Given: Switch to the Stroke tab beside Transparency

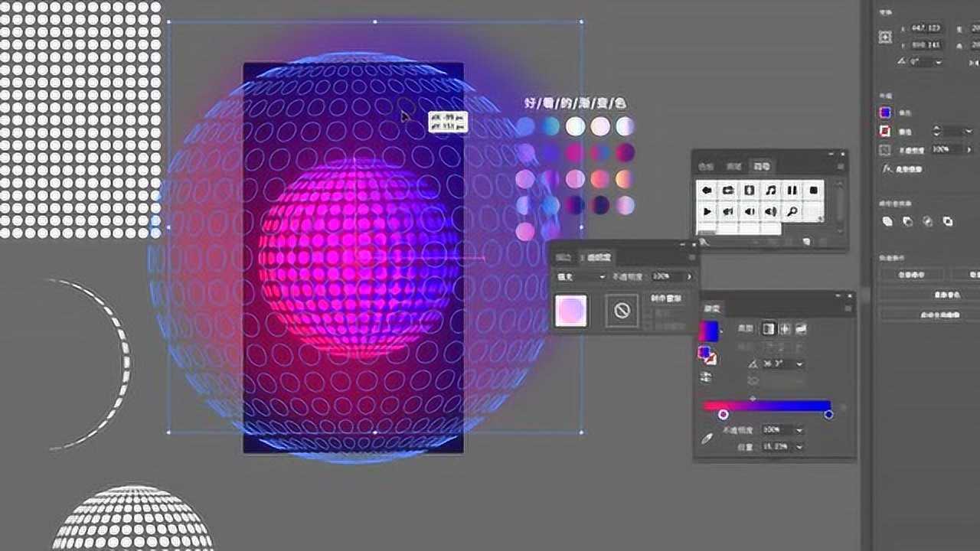Looking at the screenshot, I should tap(563, 258).
